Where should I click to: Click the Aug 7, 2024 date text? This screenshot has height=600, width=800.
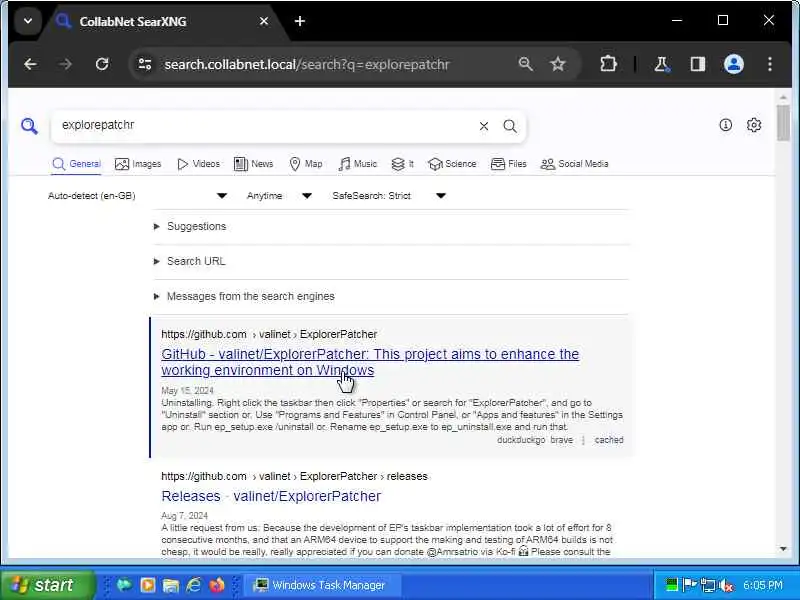pos(184,516)
